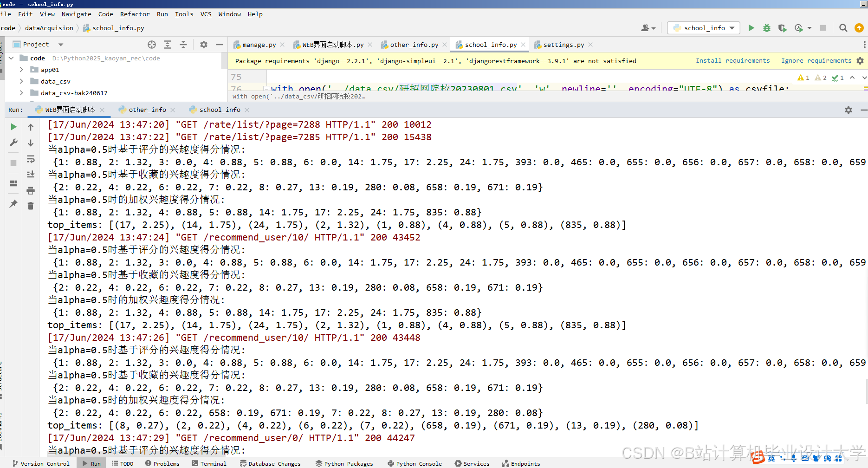Toggle soft-wrap in the run console
868x468 pixels.
31,159
